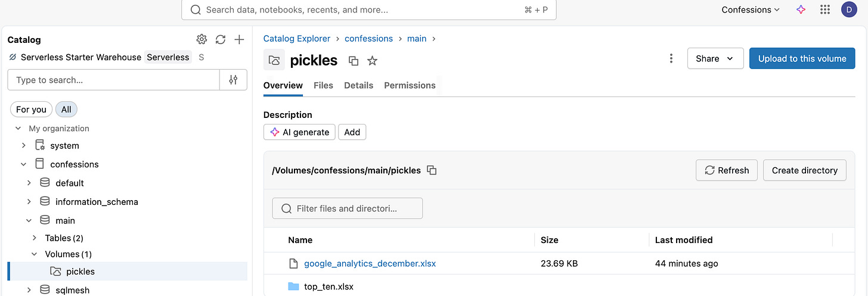The height and width of the screenshot is (296, 868).
Task: Open catalog settings gear icon
Action: tap(201, 39)
